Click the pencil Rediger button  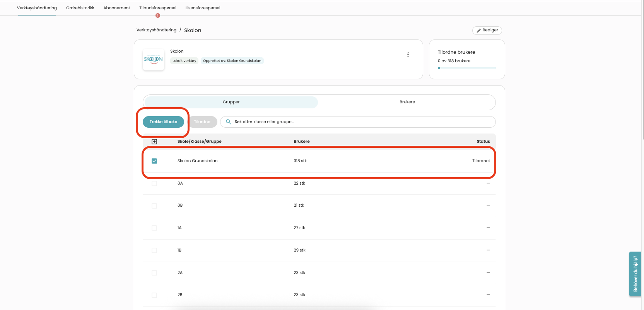(487, 30)
